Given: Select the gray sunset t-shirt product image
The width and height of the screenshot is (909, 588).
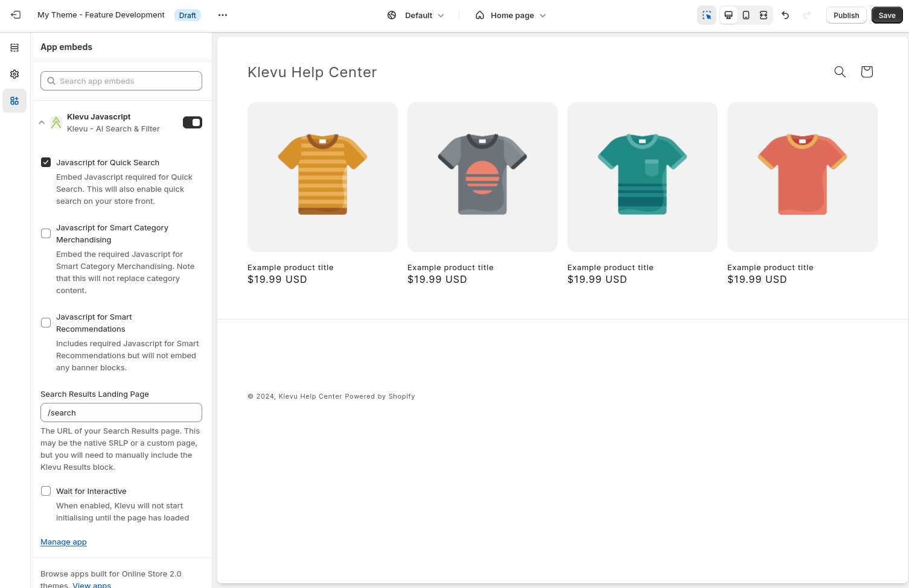Looking at the screenshot, I should (x=482, y=177).
